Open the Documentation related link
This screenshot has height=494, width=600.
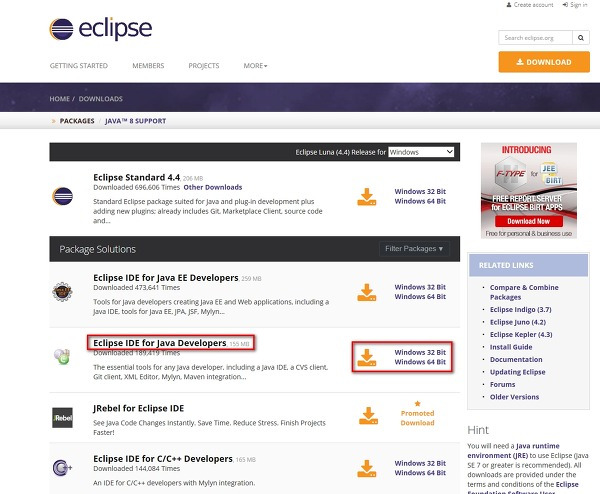tap(516, 359)
